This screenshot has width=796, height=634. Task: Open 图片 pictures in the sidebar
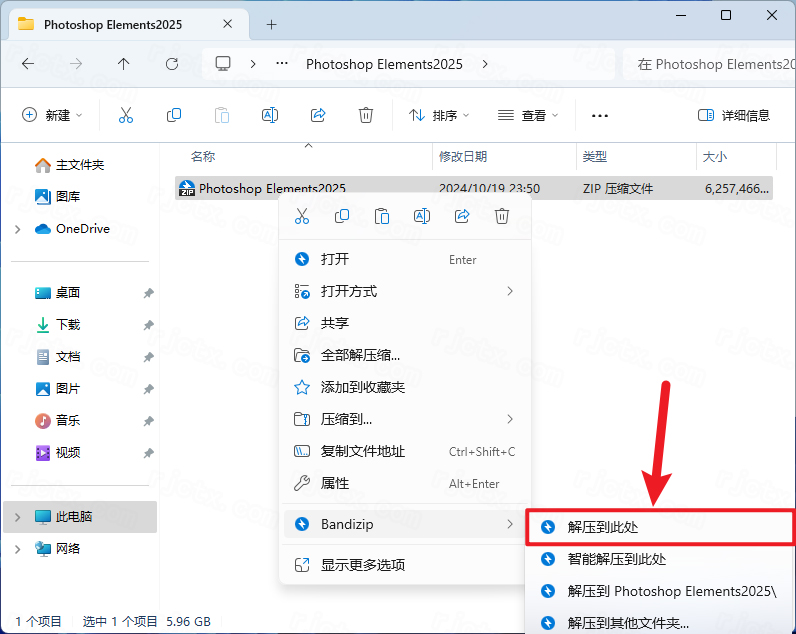click(57, 389)
